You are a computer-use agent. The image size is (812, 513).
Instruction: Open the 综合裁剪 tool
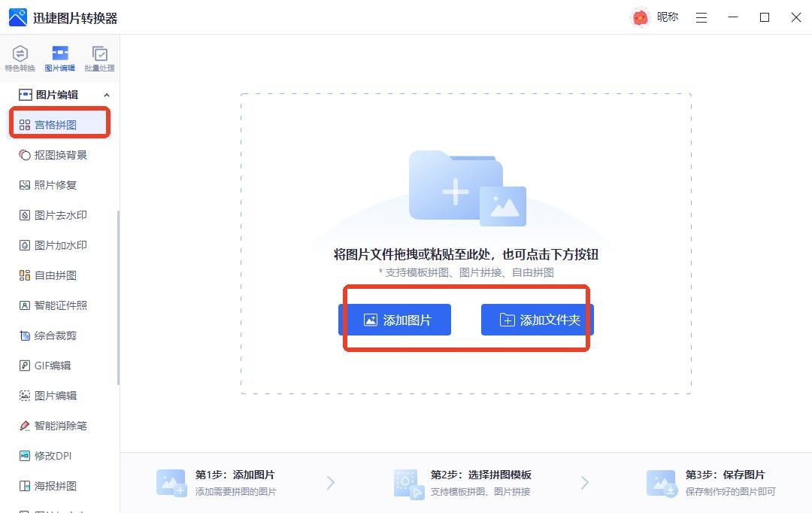pos(55,335)
